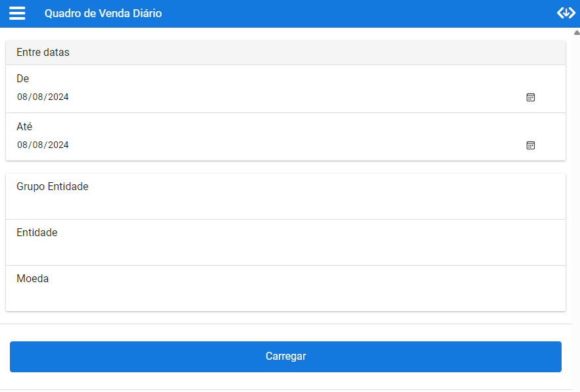This screenshot has width=580, height=392.
Task: Click the angle-brackets download icon in header
Action: pyautogui.click(x=566, y=13)
